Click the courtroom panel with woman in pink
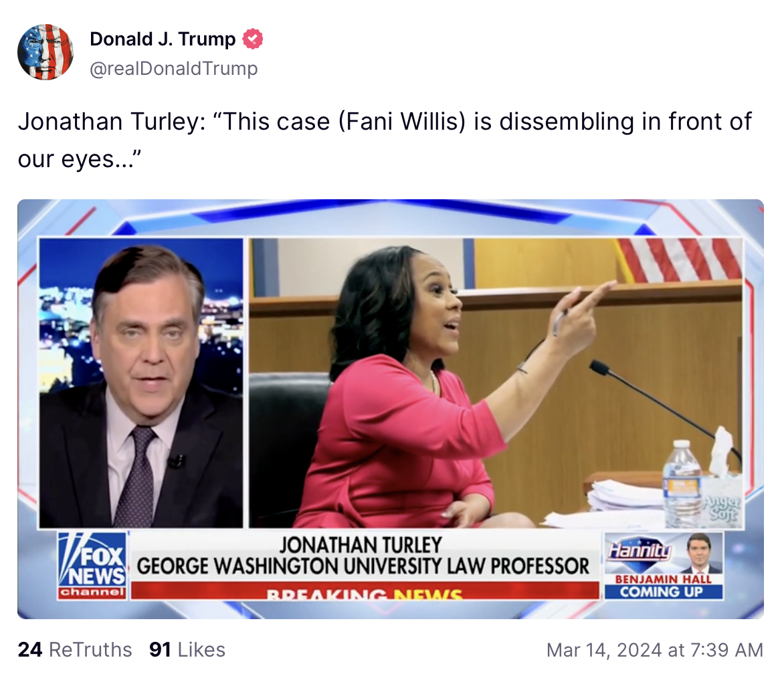Viewport: 784px width, 678px height. coord(496,382)
